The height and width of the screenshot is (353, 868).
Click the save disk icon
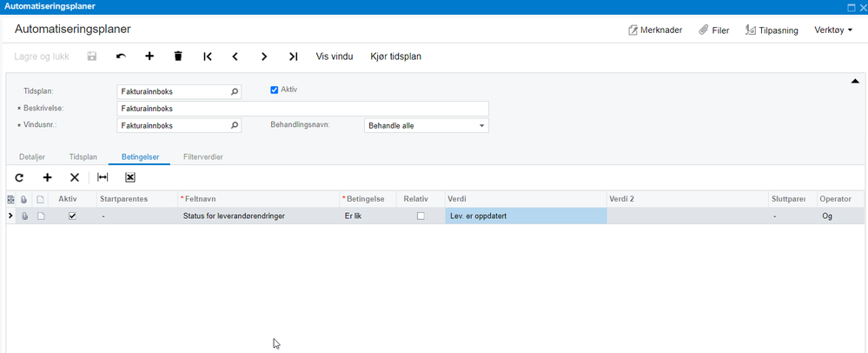(x=92, y=56)
